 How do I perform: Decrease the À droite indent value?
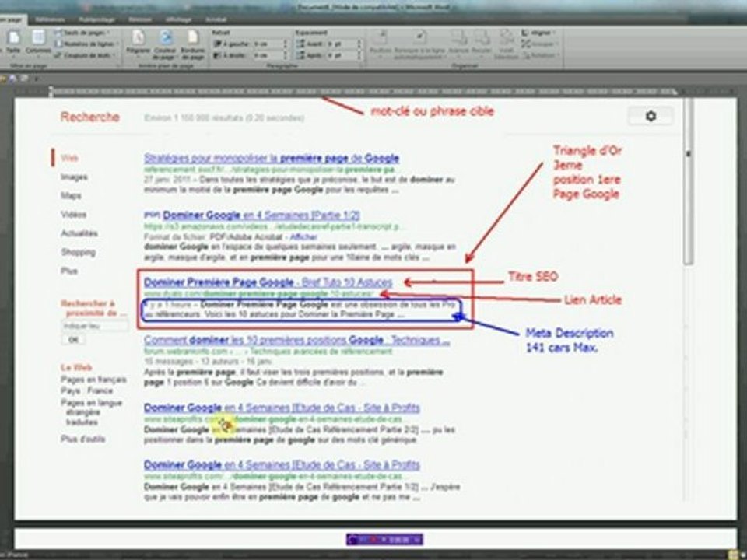[x=286, y=58]
